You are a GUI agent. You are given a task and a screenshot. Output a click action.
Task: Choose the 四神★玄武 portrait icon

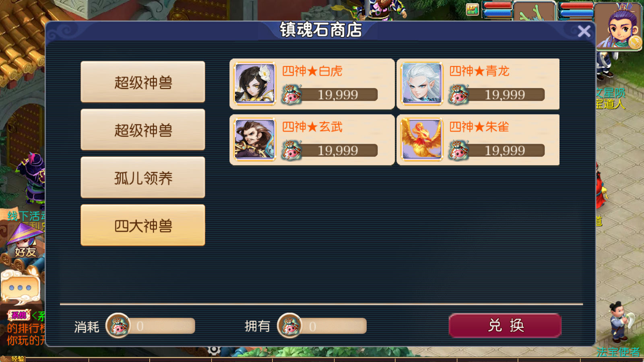(x=254, y=140)
